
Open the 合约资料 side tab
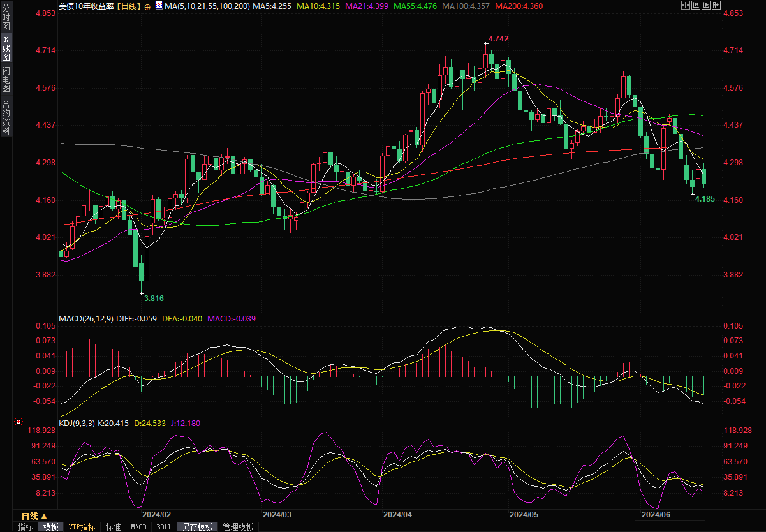pyautogui.click(x=6, y=117)
